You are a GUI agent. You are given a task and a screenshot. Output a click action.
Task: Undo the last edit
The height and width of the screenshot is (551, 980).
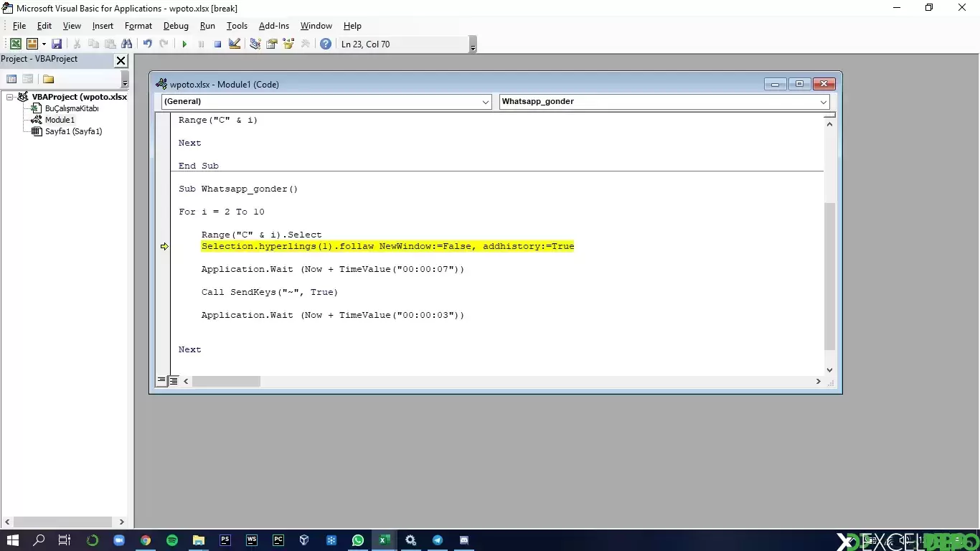click(147, 44)
